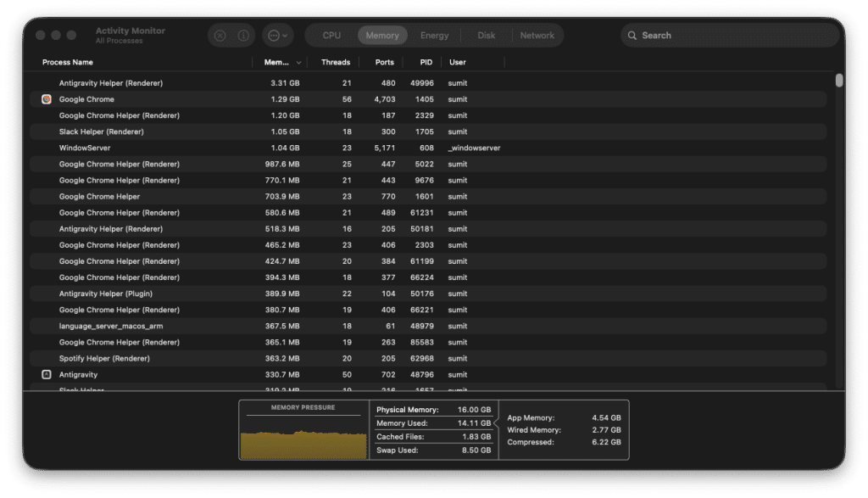
Task: Select Chrome Helper (Renderer) using 580.6 MB
Action: point(428,213)
